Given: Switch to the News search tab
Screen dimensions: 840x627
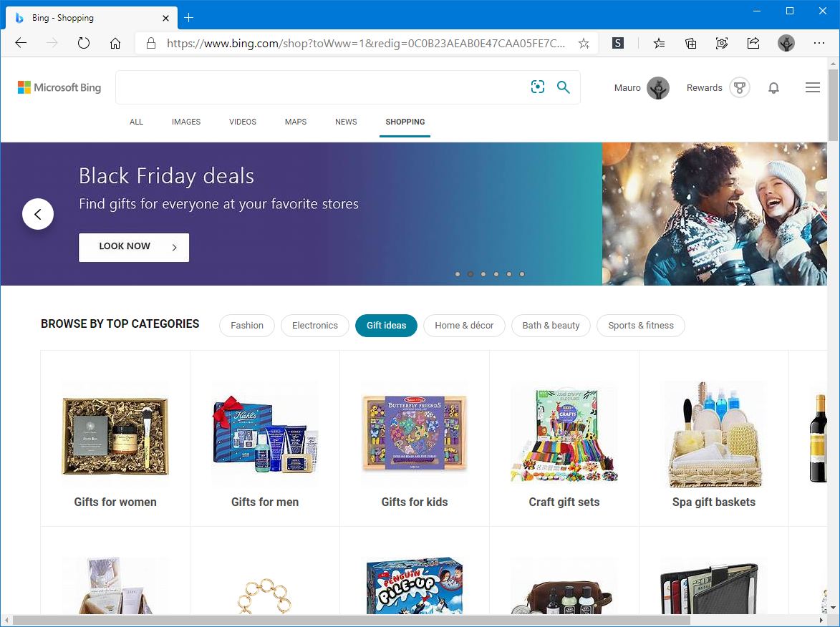Looking at the screenshot, I should pyautogui.click(x=346, y=122).
